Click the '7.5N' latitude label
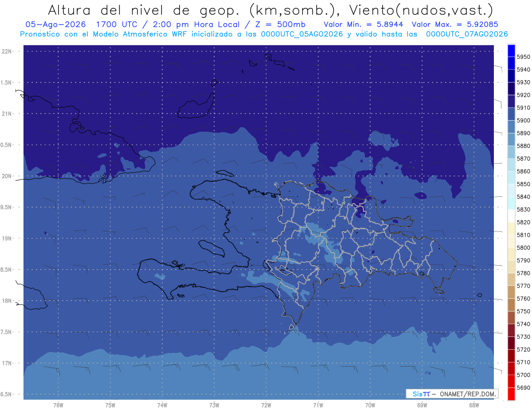 point(7,332)
